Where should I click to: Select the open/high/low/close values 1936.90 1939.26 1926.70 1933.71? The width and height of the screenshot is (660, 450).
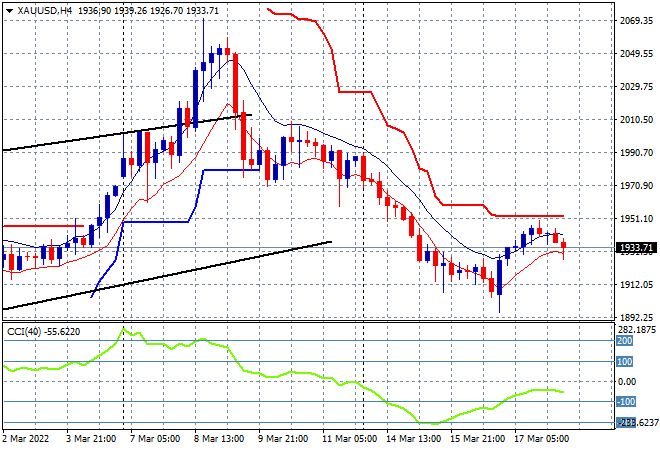(148, 11)
